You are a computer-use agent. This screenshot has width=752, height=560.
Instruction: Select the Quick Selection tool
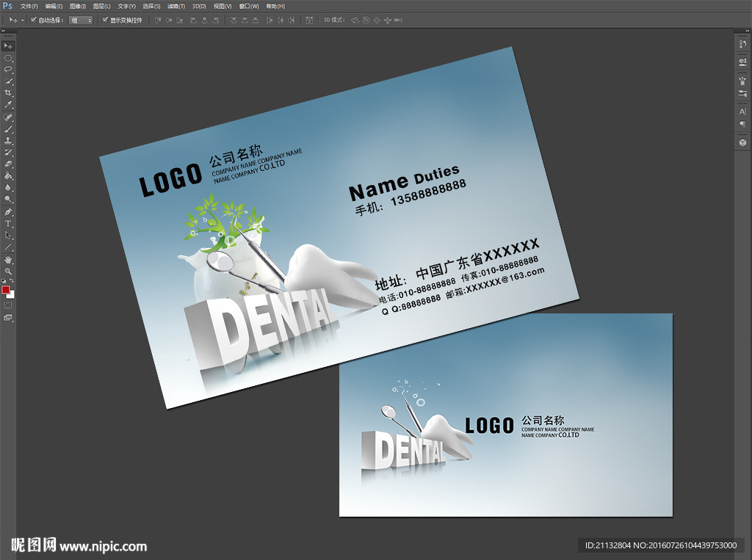(x=8, y=81)
